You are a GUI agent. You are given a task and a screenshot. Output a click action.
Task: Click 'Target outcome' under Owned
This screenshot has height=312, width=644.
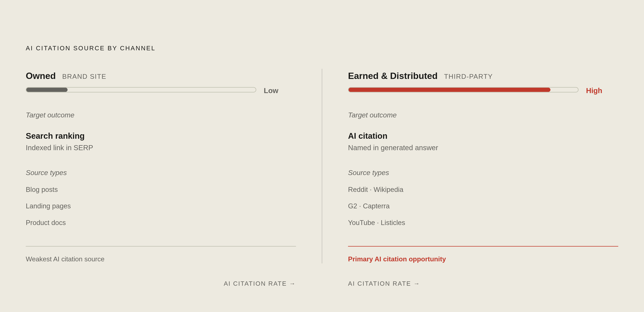(x=50, y=115)
